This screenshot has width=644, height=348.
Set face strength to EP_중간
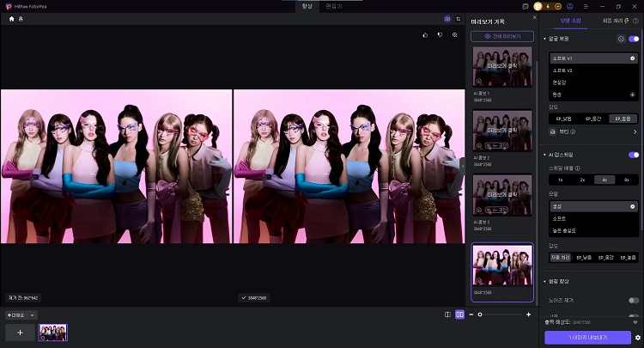point(593,119)
